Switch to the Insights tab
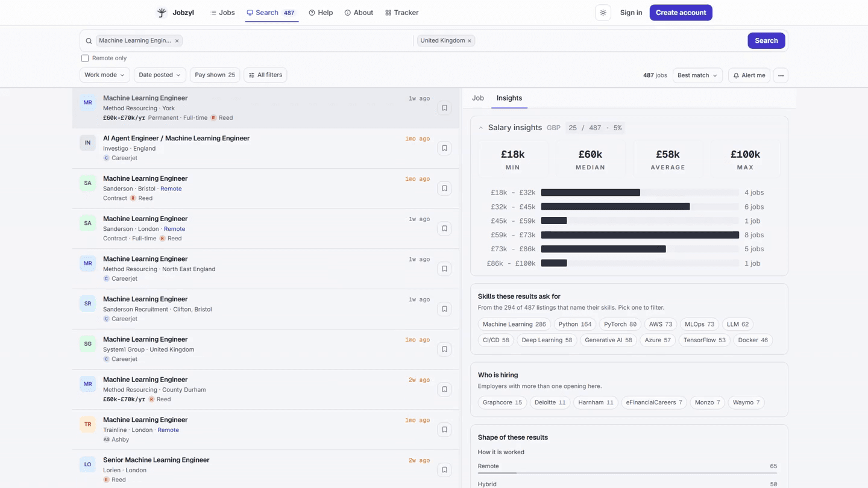Image resolution: width=868 pixels, height=488 pixels. pyautogui.click(x=509, y=98)
